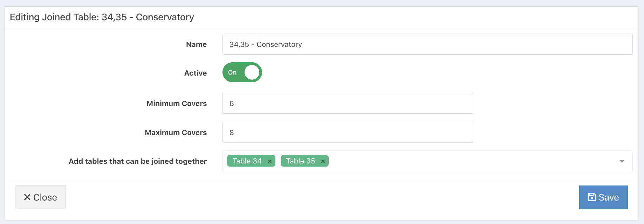Screen dimensions: 644x224
Task: Click the Name field label
Action: 196,44
